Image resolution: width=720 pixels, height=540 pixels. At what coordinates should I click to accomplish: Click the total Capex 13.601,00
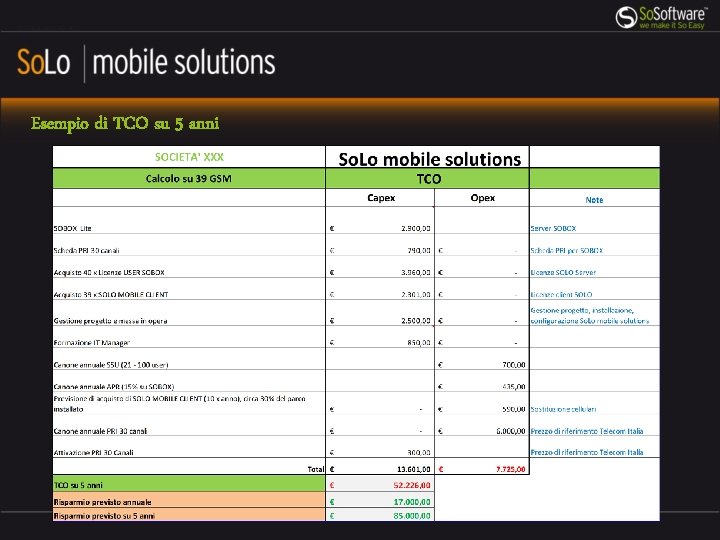coord(414,469)
